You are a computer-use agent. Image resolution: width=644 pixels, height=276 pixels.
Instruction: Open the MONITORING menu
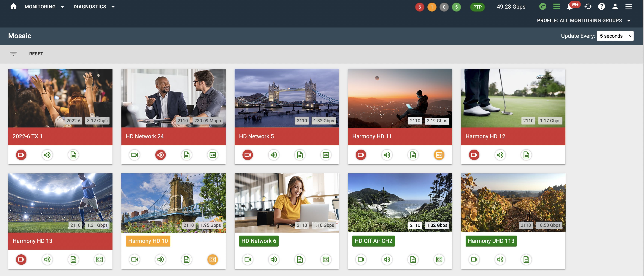pos(40,7)
